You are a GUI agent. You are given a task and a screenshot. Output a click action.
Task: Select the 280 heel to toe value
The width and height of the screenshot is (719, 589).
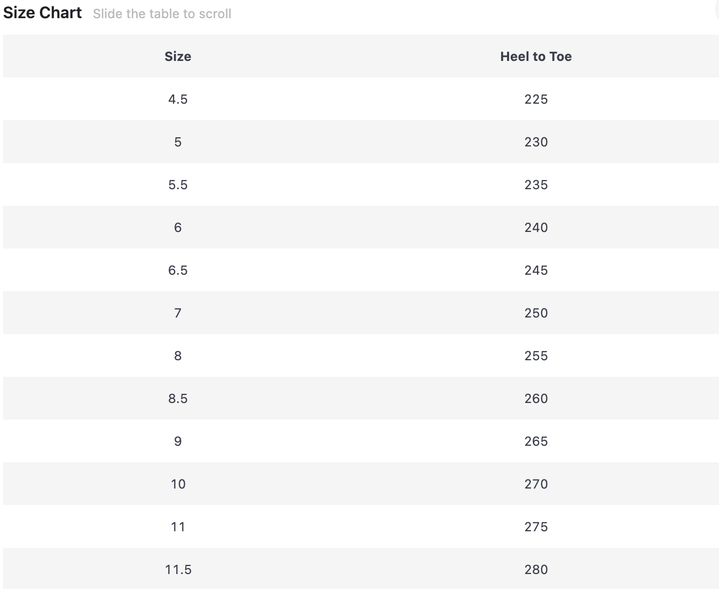536,569
